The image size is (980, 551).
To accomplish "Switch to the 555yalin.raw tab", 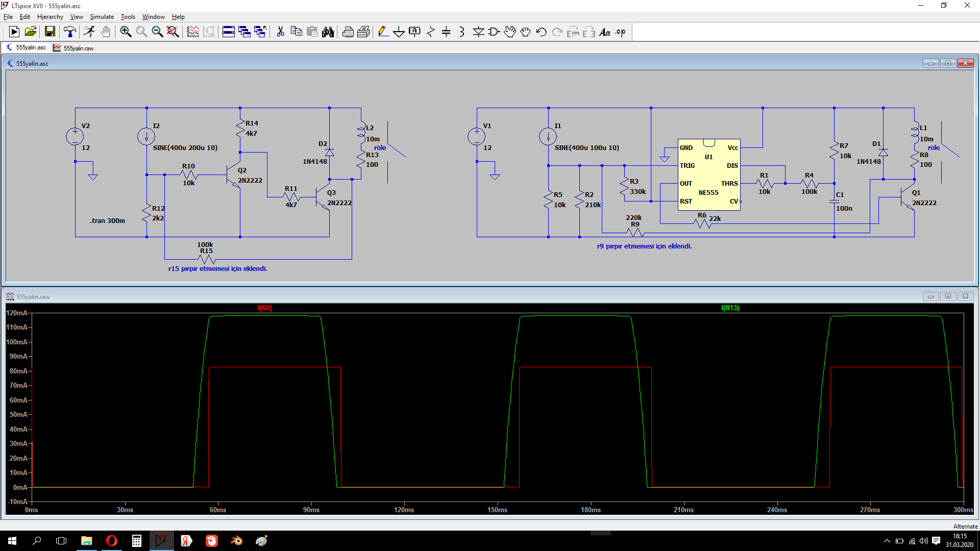I will tap(73, 48).
